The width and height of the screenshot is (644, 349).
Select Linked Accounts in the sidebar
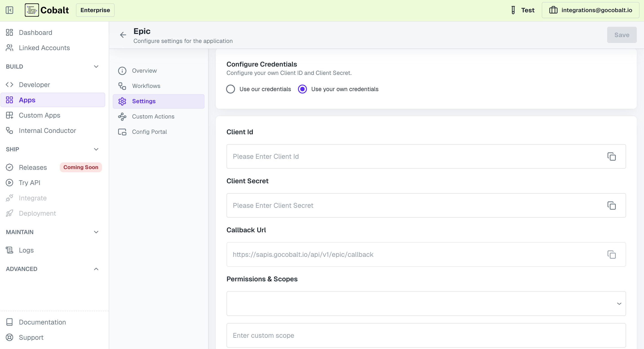coord(44,48)
